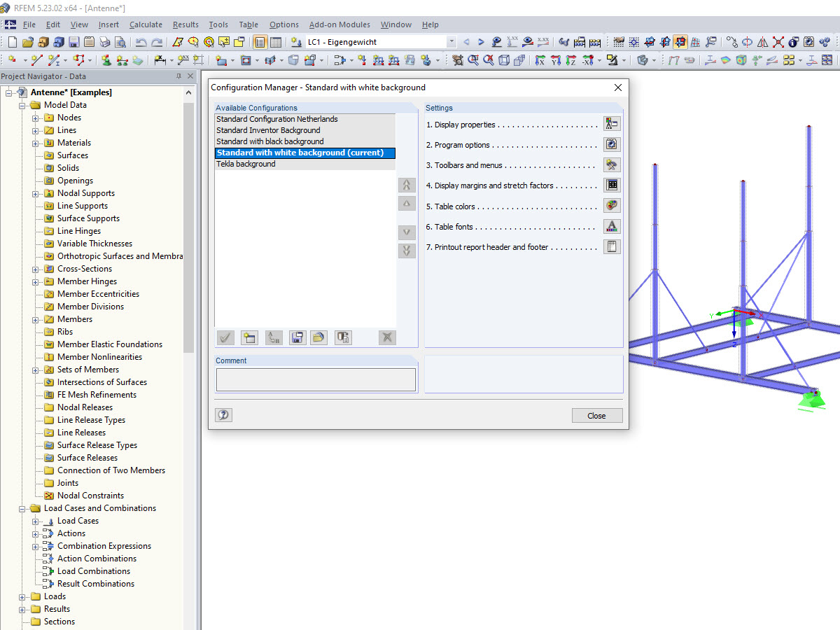Click the save configuration floppy icon in dialog
840x630 pixels.
point(297,337)
